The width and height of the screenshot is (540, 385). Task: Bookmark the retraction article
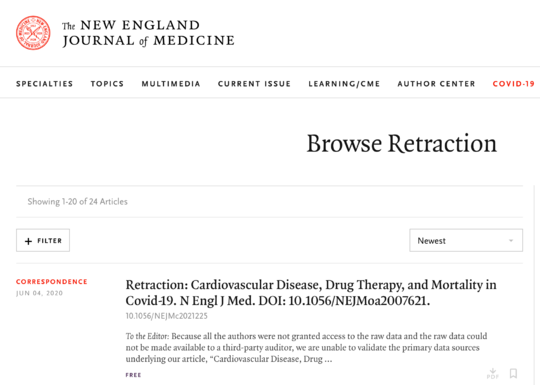click(513, 373)
